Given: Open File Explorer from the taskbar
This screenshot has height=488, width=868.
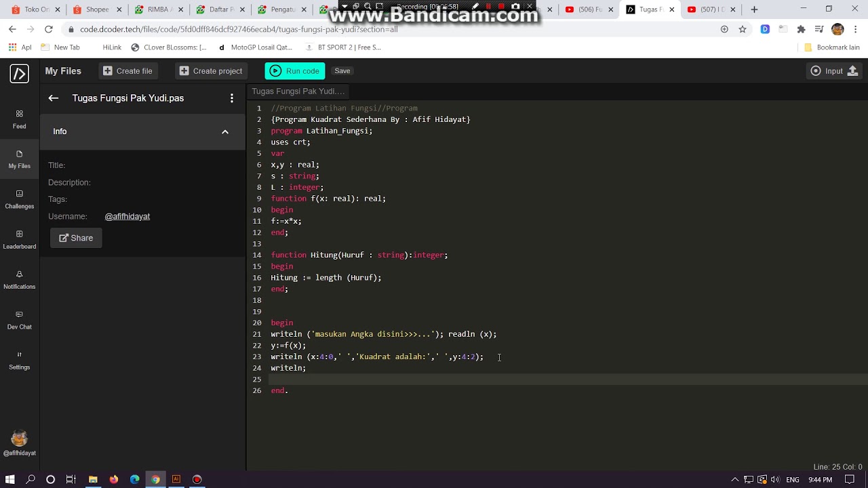Looking at the screenshot, I should click(93, 479).
